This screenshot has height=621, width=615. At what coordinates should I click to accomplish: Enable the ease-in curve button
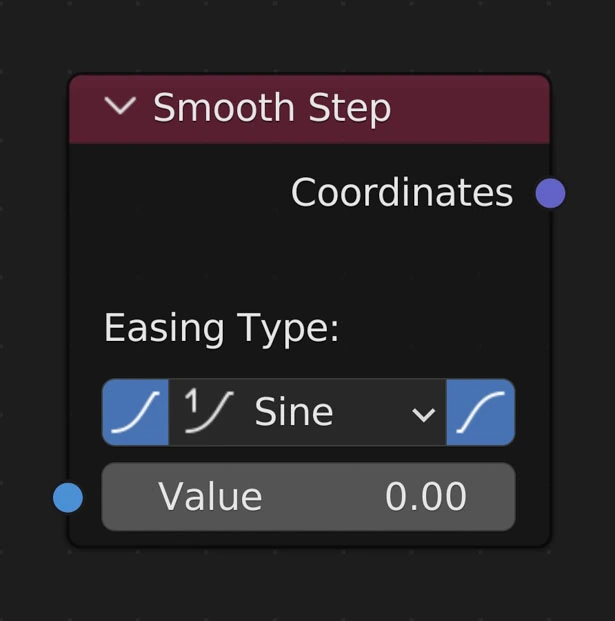(135, 412)
